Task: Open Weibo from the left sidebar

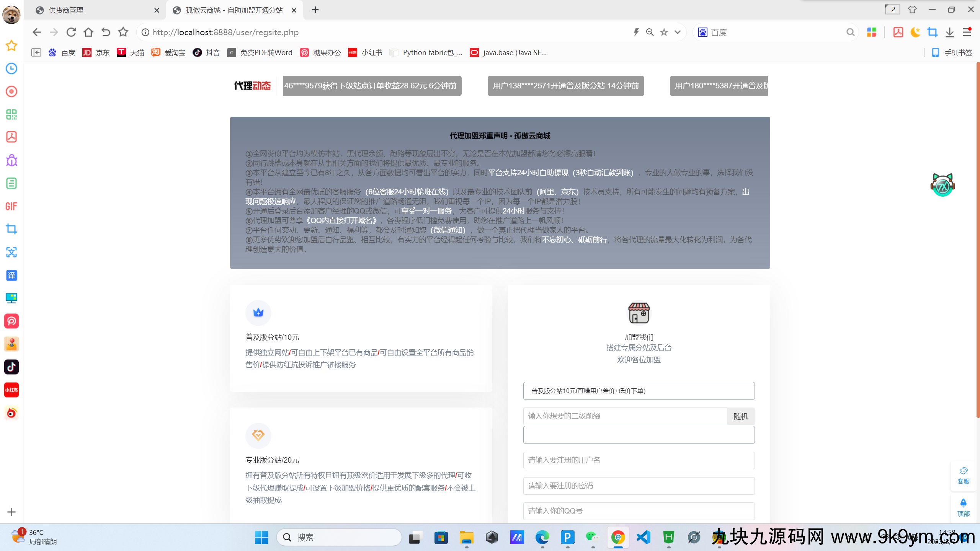Action: click(11, 413)
